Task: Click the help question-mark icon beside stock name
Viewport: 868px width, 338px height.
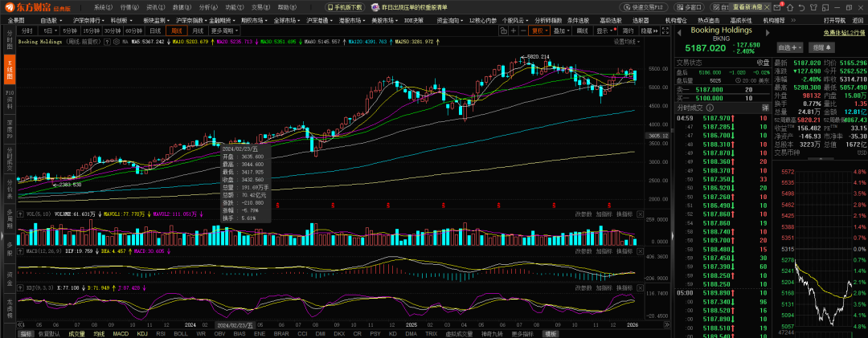Action: tap(108, 42)
